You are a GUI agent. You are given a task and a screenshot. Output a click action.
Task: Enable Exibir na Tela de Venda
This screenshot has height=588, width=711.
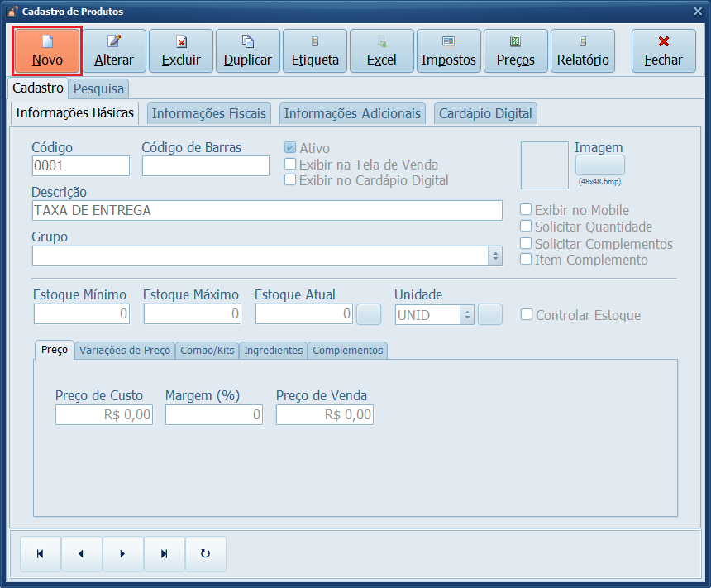coord(290,165)
